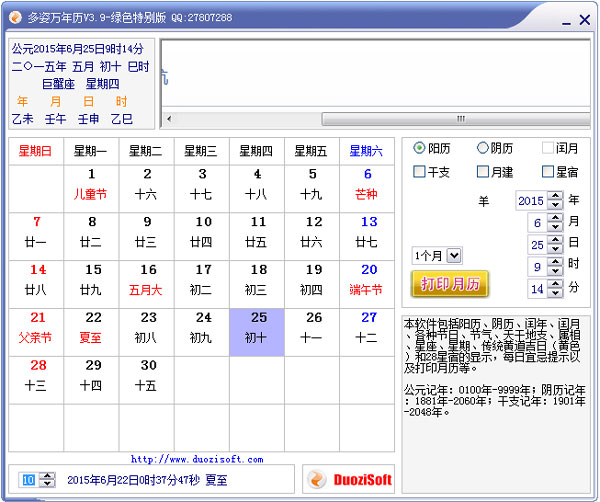
Task: Open the 1个月 dropdown list
Action: point(454,255)
